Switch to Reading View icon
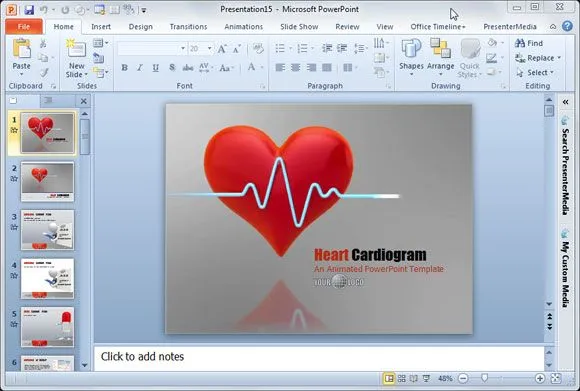The width and height of the screenshot is (580, 391). [x=414, y=378]
